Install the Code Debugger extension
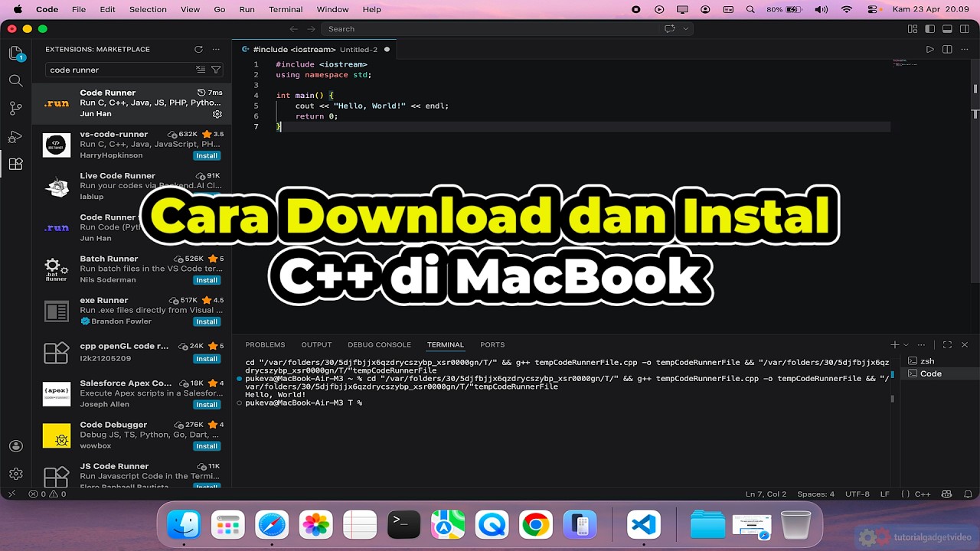Viewport: 980px width, 551px height. tap(207, 446)
